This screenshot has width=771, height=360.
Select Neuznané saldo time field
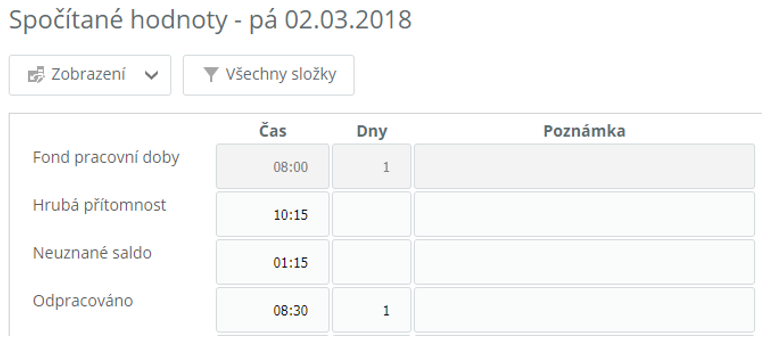(272, 262)
